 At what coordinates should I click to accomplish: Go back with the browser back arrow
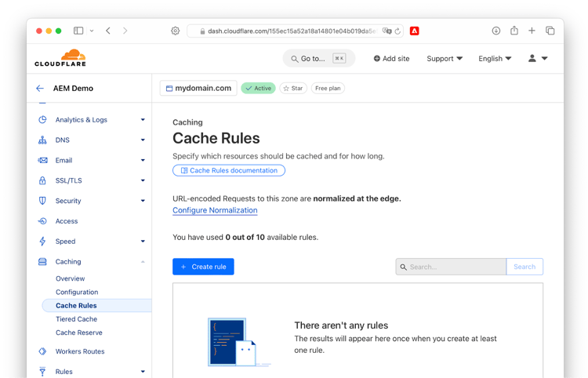click(x=108, y=31)
